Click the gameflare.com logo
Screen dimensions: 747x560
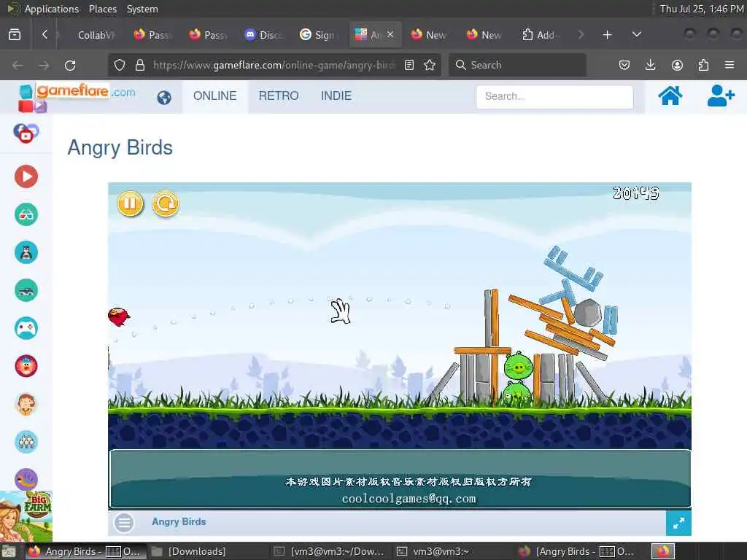click(x=77, y=97)
